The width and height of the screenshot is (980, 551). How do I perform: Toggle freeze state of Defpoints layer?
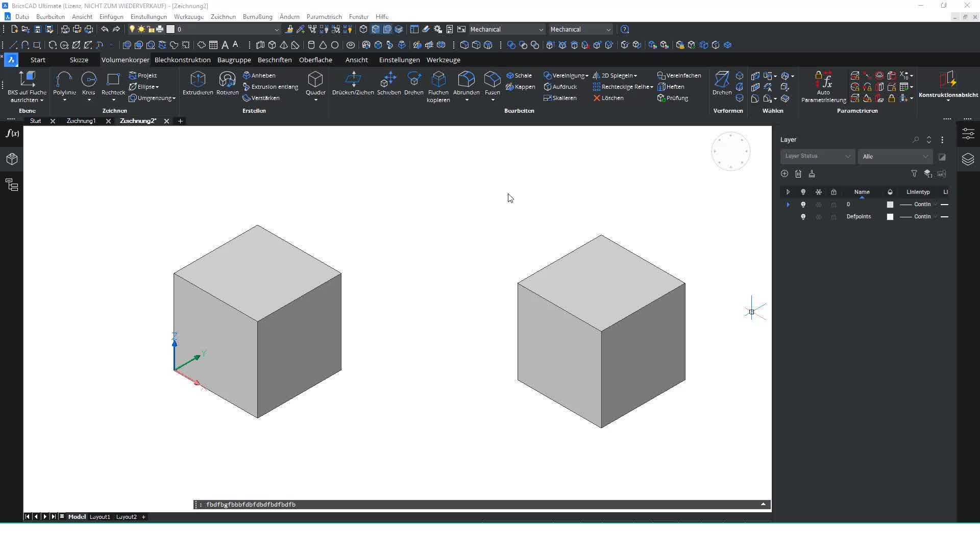[819, 217]
